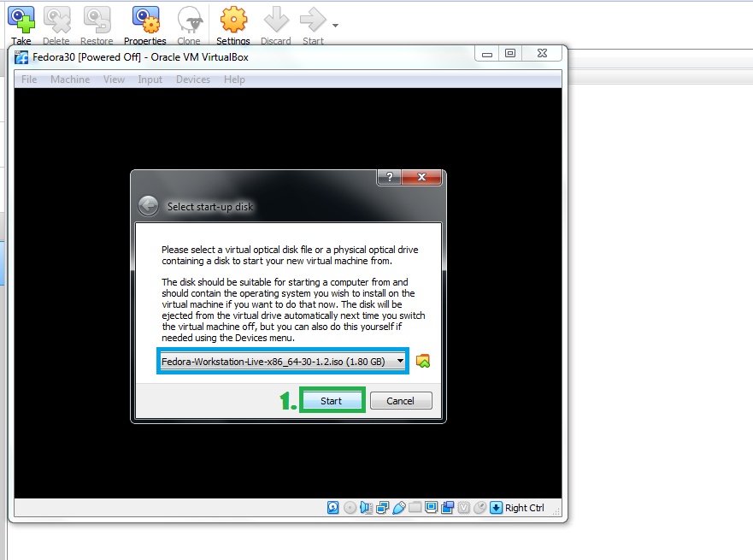
Task: Open the Machine menu
Action: (x=70, y=80)
